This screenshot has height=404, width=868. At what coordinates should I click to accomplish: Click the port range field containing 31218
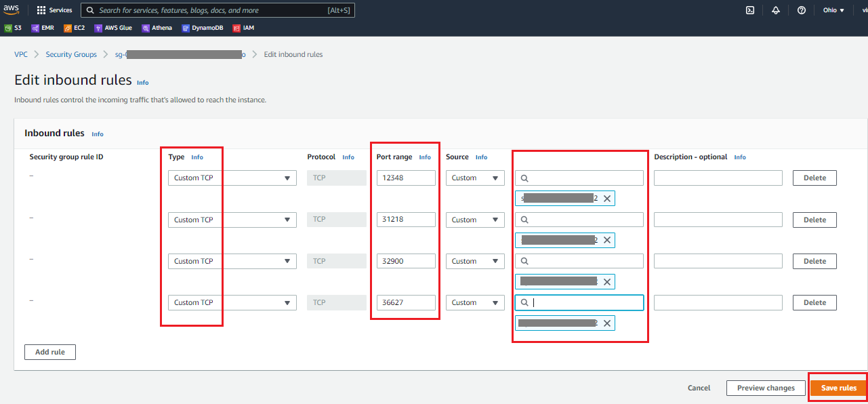406,220
